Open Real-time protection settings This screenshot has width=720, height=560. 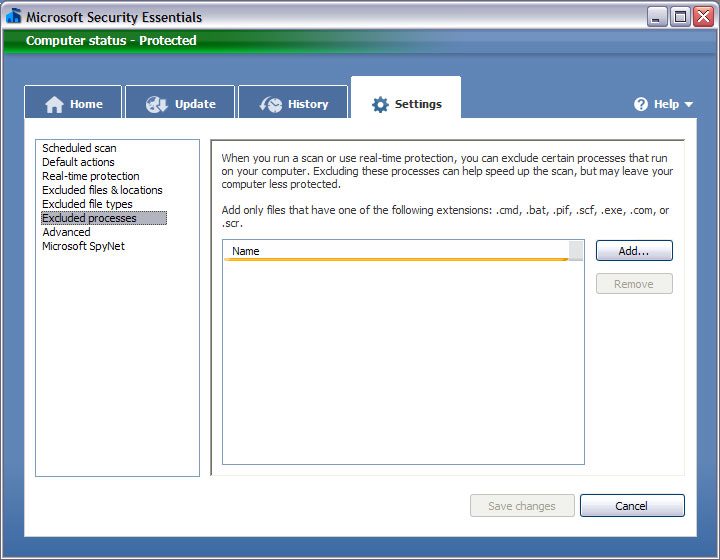(90, 176)
